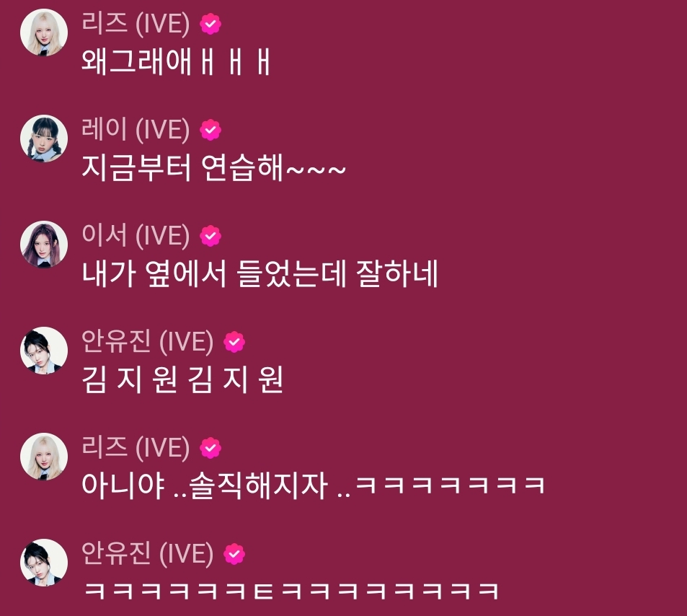This screenshot has width=687, height=616.
Task: Open 안유진's avatar beside "김 지 원 김 지 원"
Action: point(44,351)
